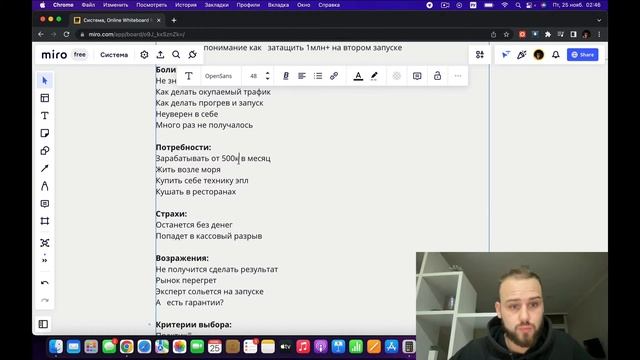Click heading 'Потребности:'

pos(183,147)
